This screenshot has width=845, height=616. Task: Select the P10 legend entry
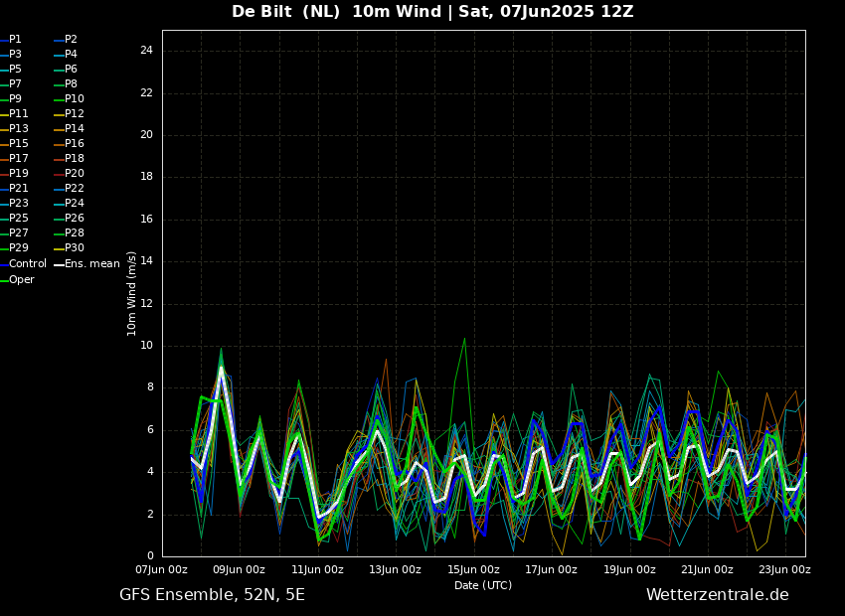(75, 99)
